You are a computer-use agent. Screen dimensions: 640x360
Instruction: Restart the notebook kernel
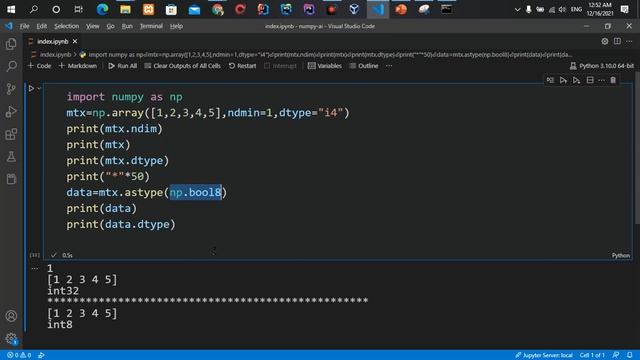[242, 66]
